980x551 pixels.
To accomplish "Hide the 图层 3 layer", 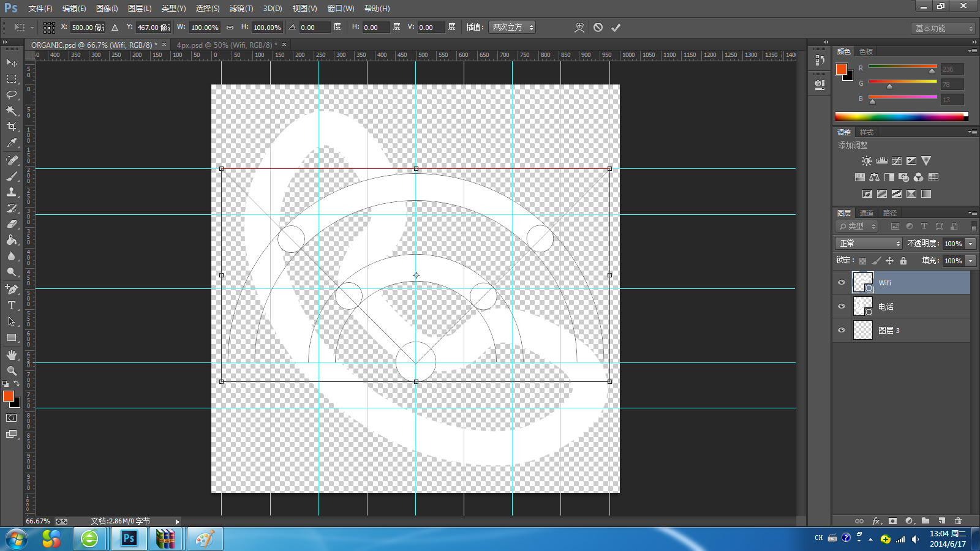I will [x=842, y=330].
